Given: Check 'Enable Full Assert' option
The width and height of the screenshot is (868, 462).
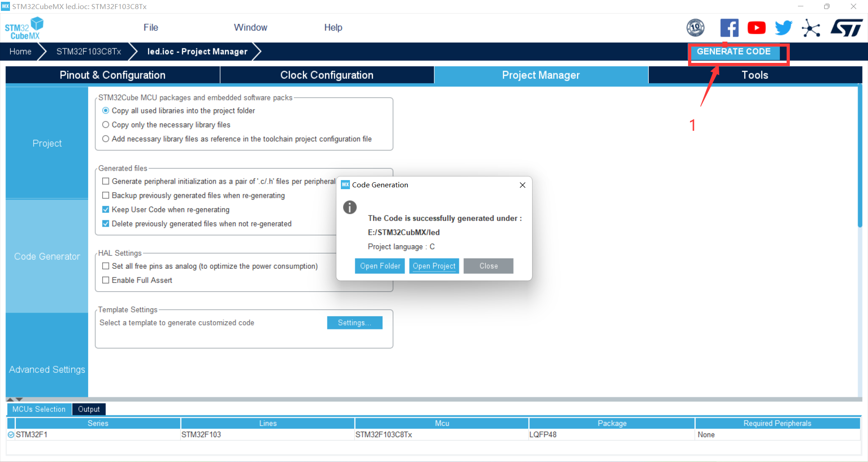Looking at the screenshot, I should point(105,280).
